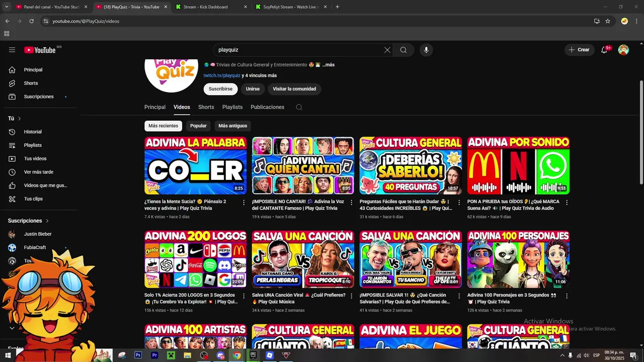Click into the YouTube search field
Screen dimensions: 644x362
click(298, 50)
